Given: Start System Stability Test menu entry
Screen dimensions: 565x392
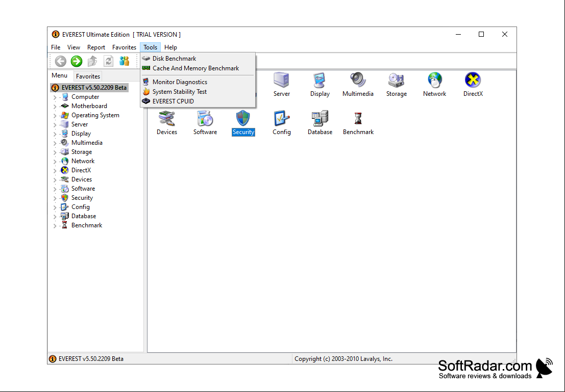Looking at the screenshot, I should (x=198, y=91).
